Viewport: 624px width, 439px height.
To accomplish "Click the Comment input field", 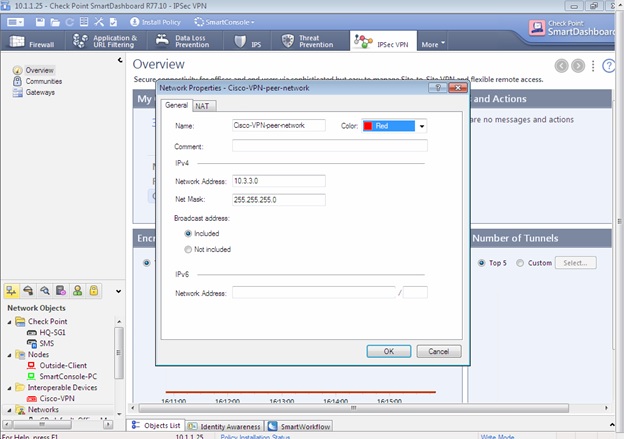I will (330, 146).
